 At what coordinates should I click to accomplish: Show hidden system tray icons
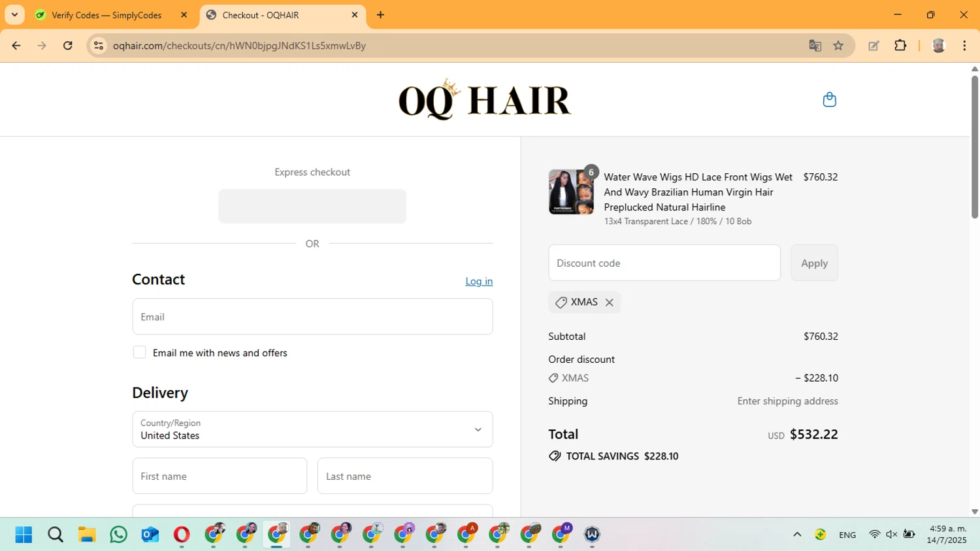[x=797, y=535]
